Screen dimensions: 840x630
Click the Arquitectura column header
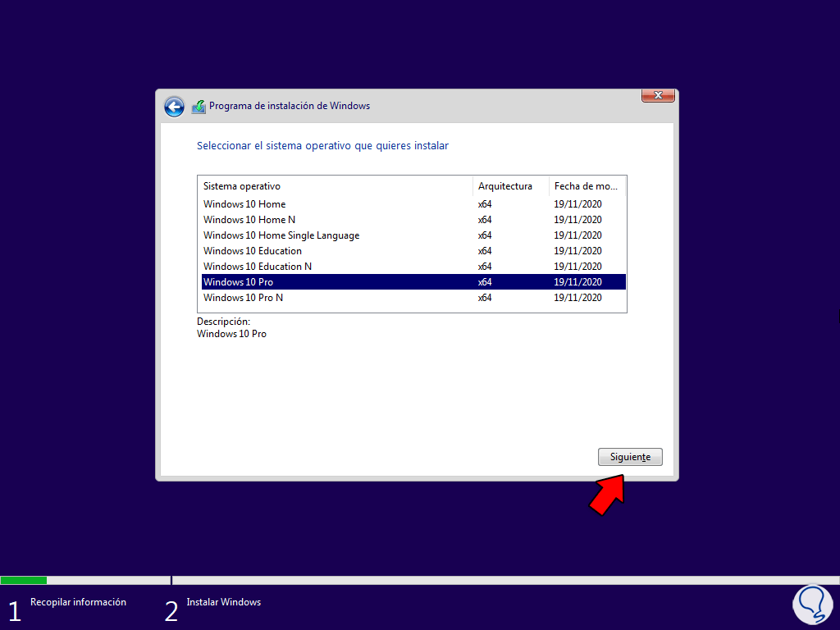[511, 186]
